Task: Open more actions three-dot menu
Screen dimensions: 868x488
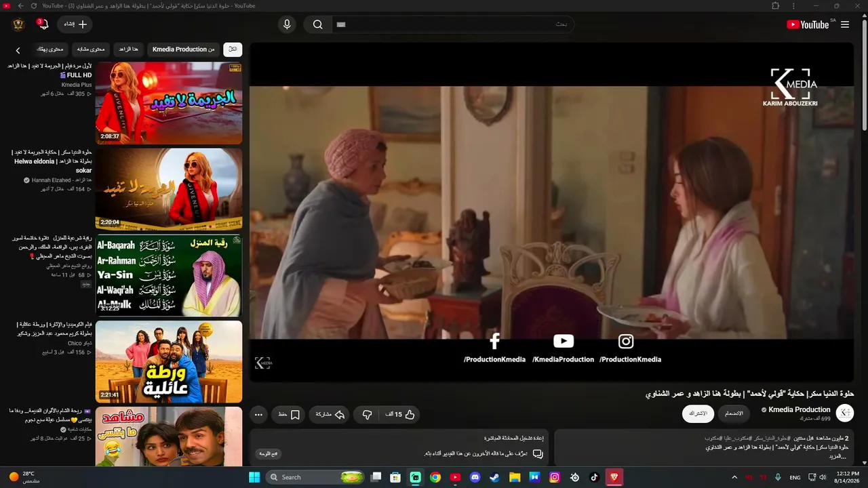Action: (258, 414)
